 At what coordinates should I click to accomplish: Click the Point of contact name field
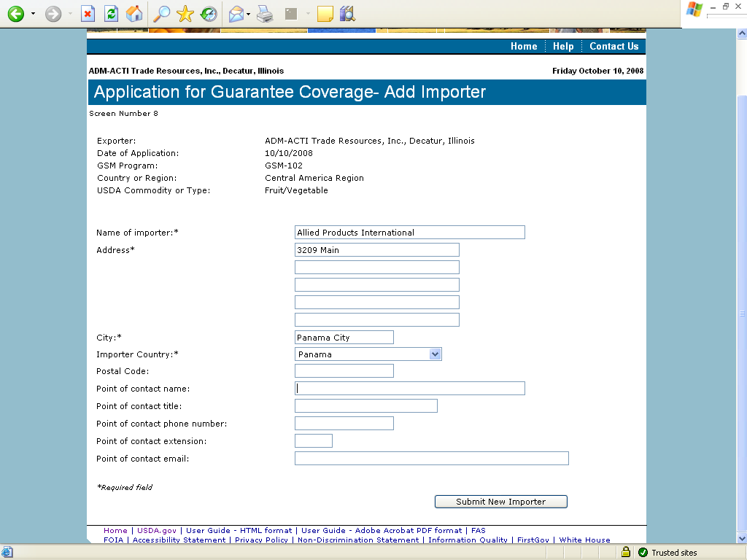(x=410, y=389)
